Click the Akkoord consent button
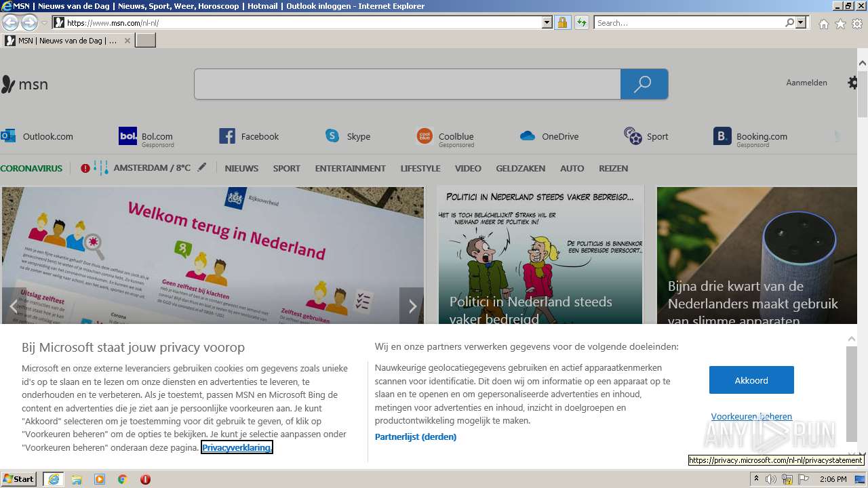This screenshot has width=868, height=488. tap(751, 380)
